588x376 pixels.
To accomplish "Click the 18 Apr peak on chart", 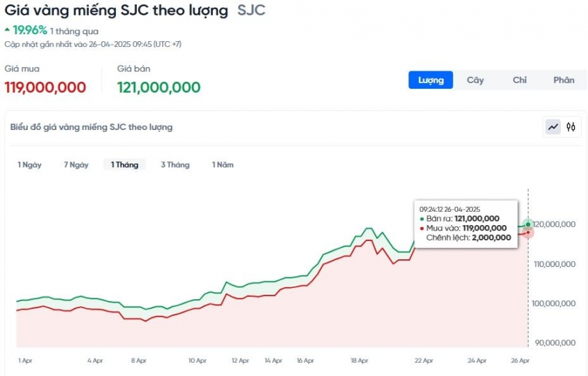I will (x=368, y=229).
